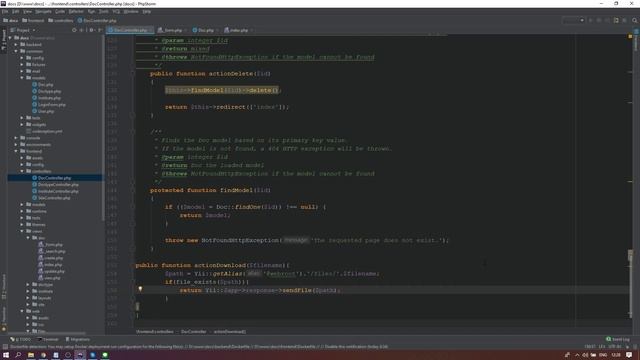Collapse the common models folder
Viewport: 640px width, 360px height.
(22, 78)
